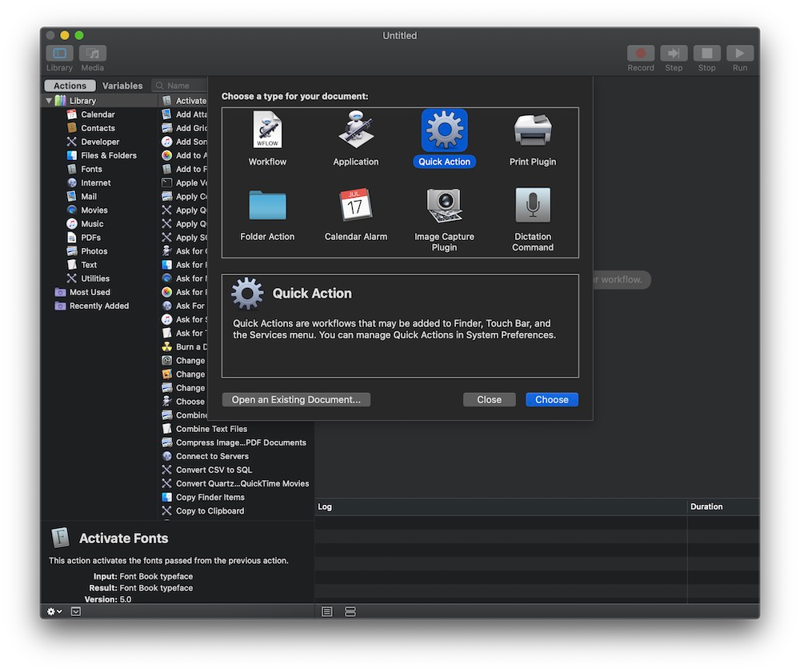This screenshot has height=672, width=800.
Task: Select the Calendar Alarm icon
Action: 355,206
